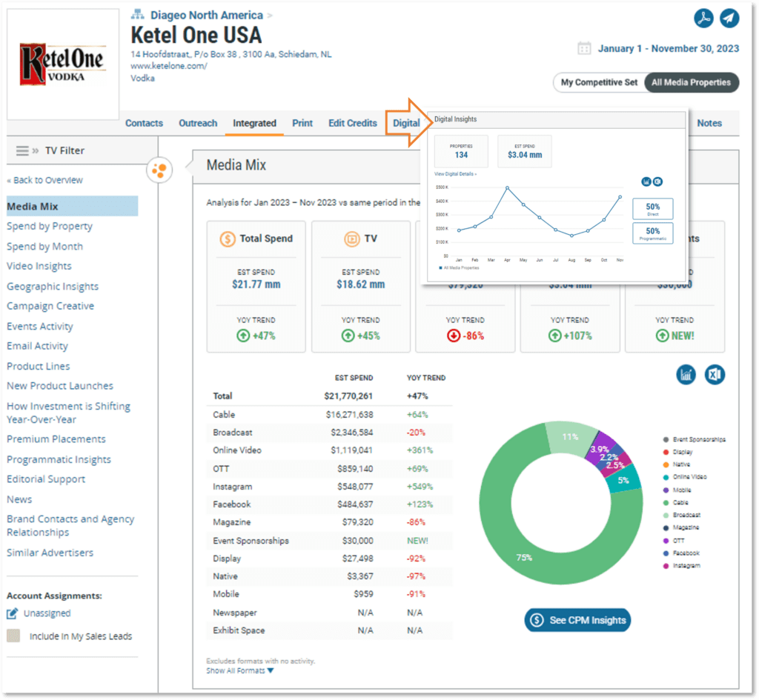
Task: Toggle the 50% Programmatic box
Action: point(652,233)
